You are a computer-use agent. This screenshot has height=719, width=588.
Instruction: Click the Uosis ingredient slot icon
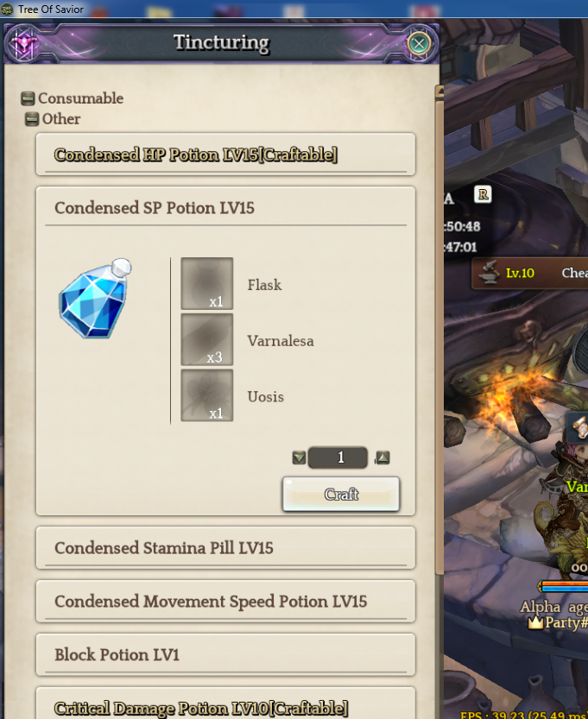click(207, 395)
